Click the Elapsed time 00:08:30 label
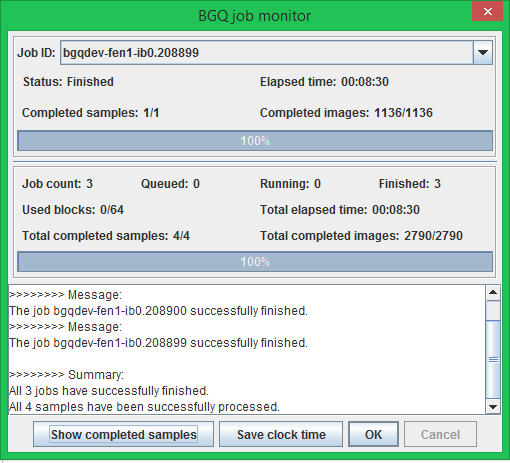510x463 pixels. [x=324, y=82]
